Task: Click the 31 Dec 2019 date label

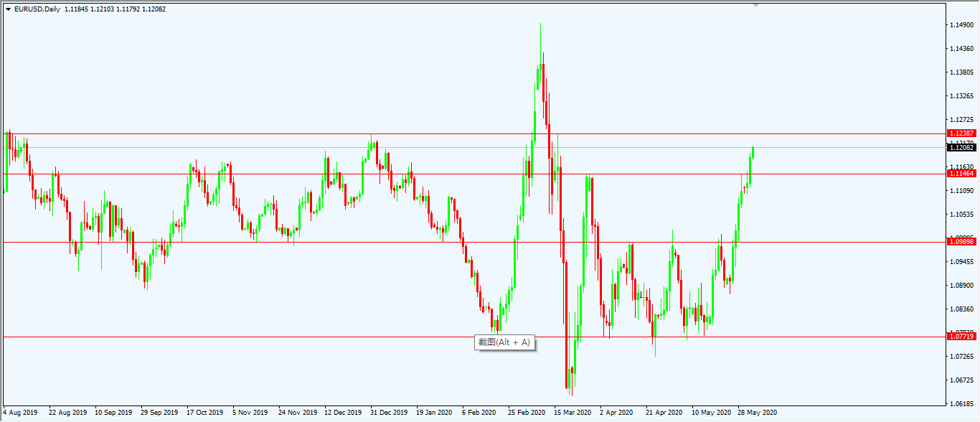Action: tap(389, 413)
